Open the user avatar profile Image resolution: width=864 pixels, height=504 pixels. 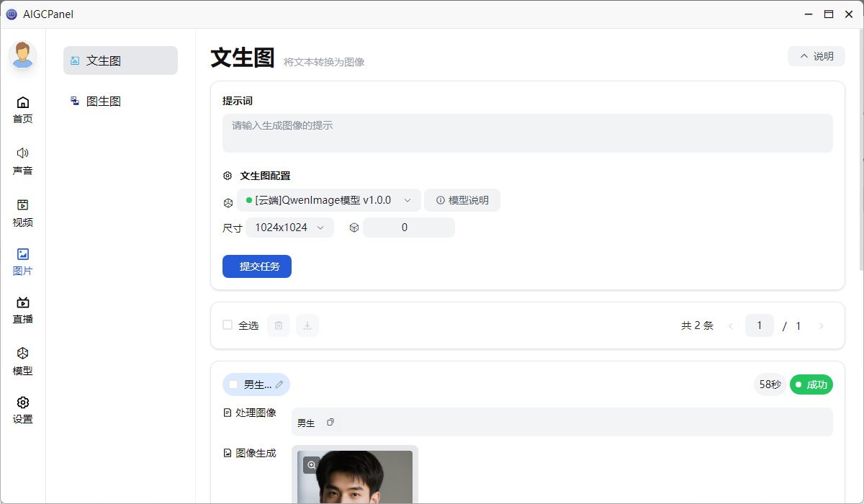click(x=23, y=55)
